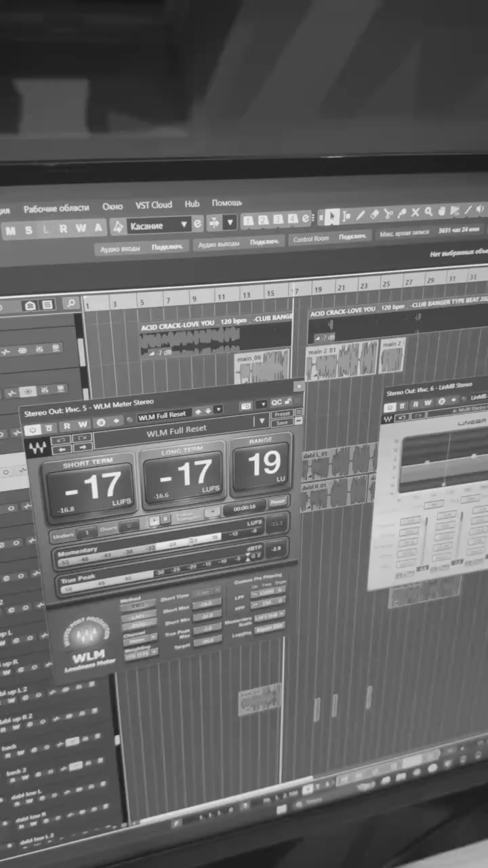Select the Glue tool
488x868 pixels.
[402, 213]
